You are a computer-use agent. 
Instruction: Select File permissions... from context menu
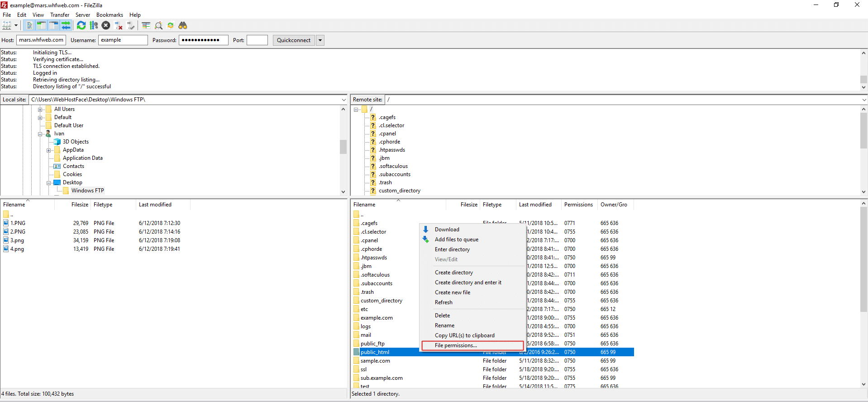pyautogui.click(x=472, y=345)
